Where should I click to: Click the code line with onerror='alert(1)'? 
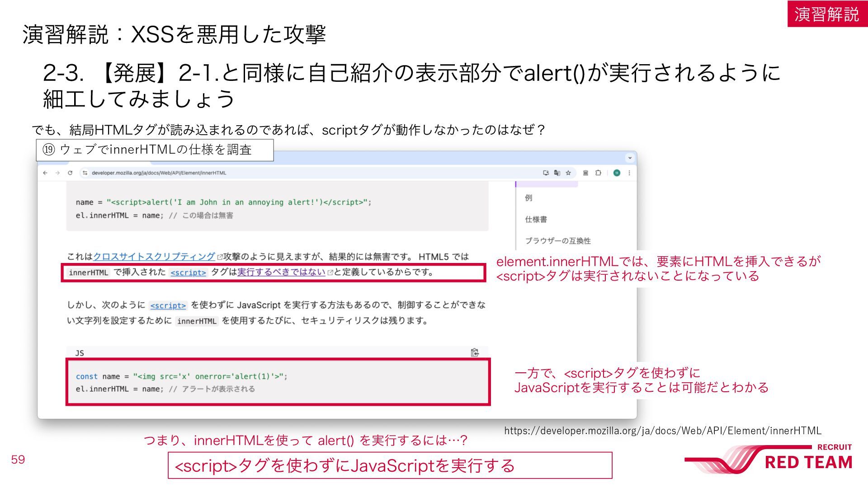181,376
